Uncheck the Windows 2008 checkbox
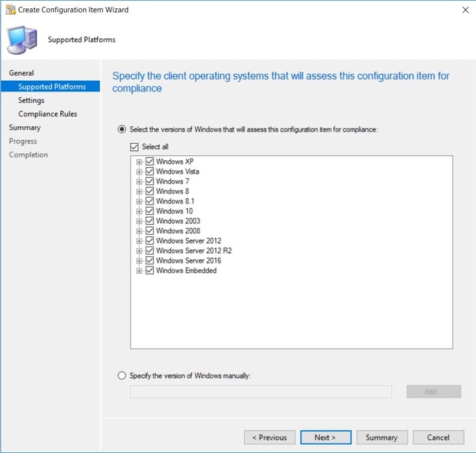Viewport: 476px width, 453px height. [150, 231]
